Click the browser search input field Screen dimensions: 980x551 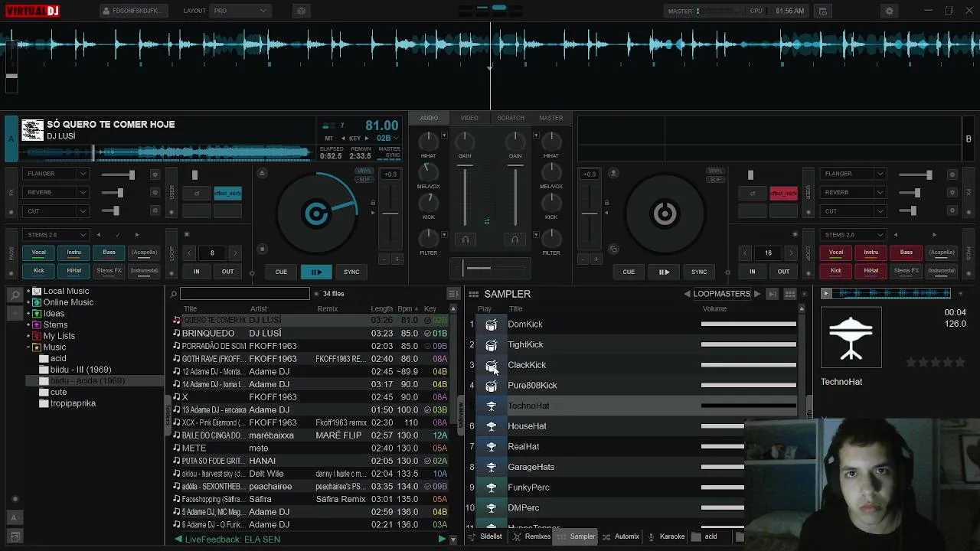(x=244, y=294)
